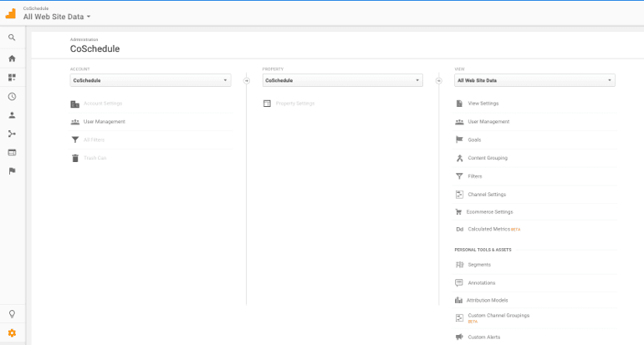
Task: Open view Filters link
Action: 475,176
